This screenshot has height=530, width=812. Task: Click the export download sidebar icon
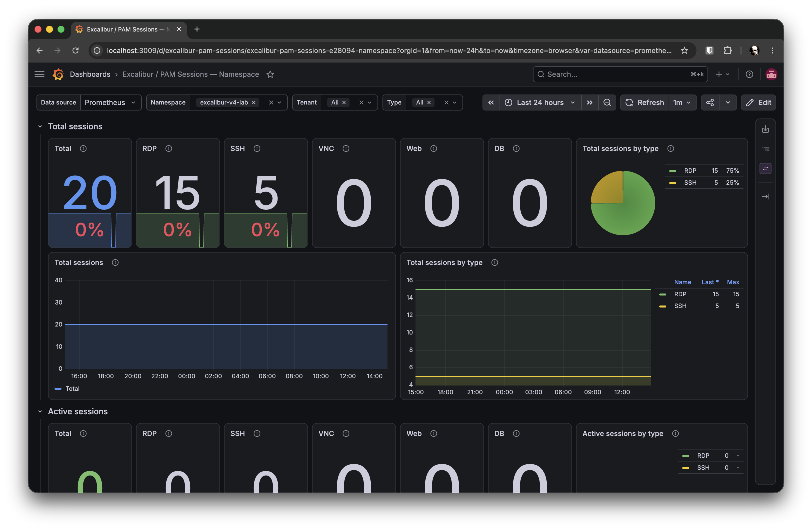pos(765,129)
